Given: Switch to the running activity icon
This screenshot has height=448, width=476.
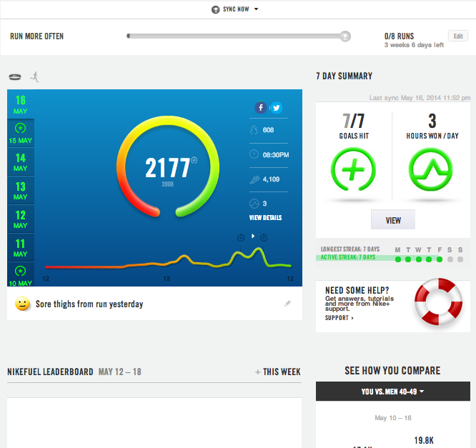Looking at the screenshot, I should coord(35,76).
